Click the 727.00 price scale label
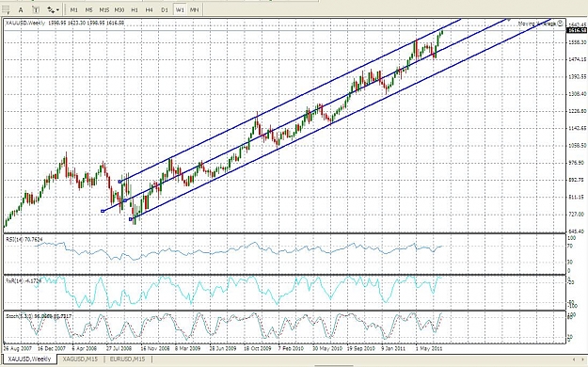The height and width of the screenshot is (367, 588). 577,214
